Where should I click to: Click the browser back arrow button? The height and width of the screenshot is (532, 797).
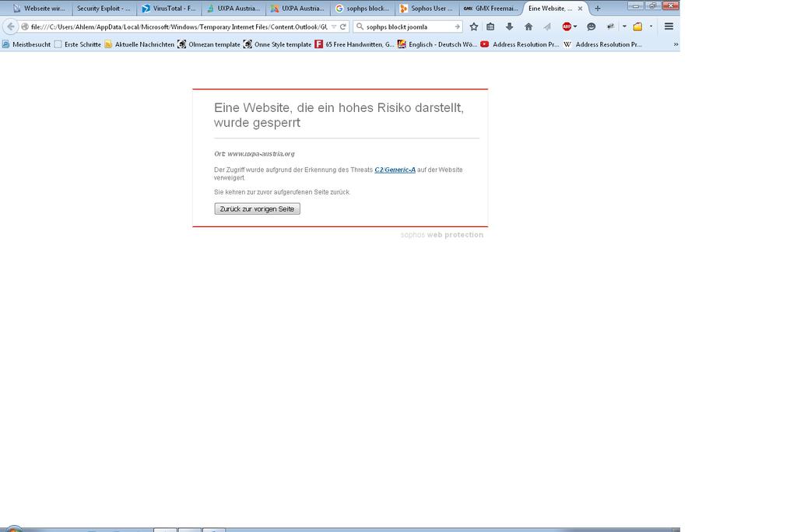(x=11, y=26)
